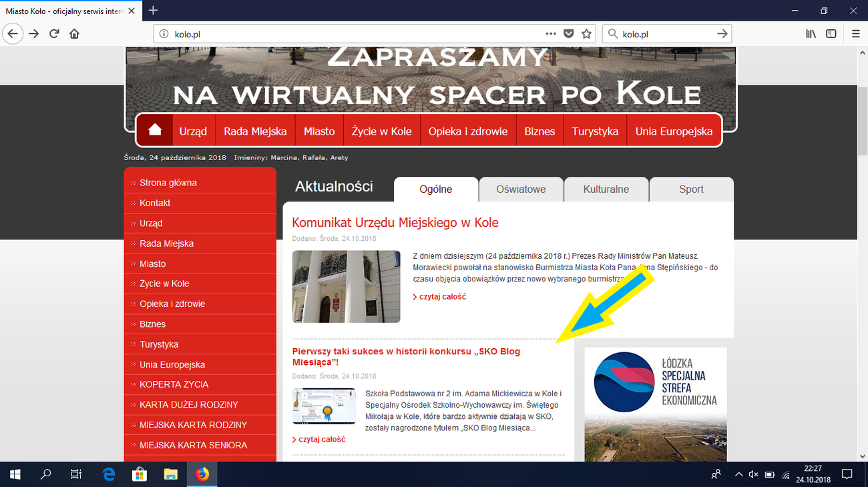Select the Firefox taskbar icon
The width and height of the screenshot is (868, 487).
click(x=202, y=474)
